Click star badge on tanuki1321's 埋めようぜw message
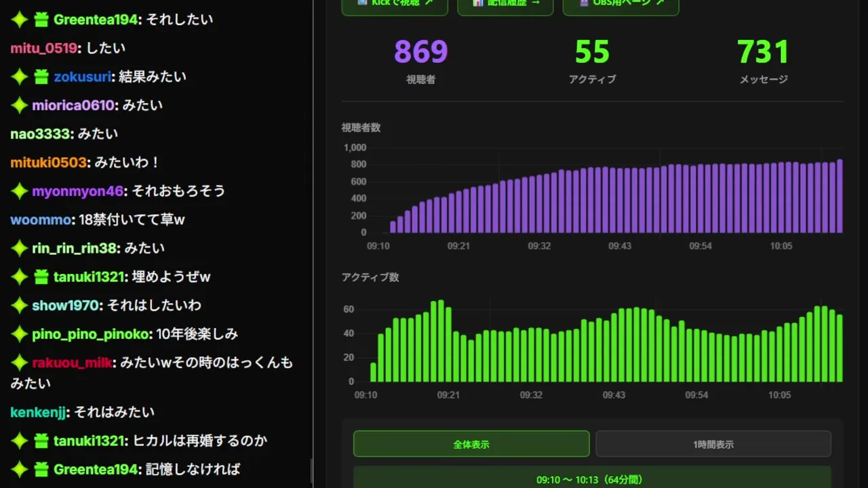Viewport: 868px width, 488px height. [x=20, y=277]
